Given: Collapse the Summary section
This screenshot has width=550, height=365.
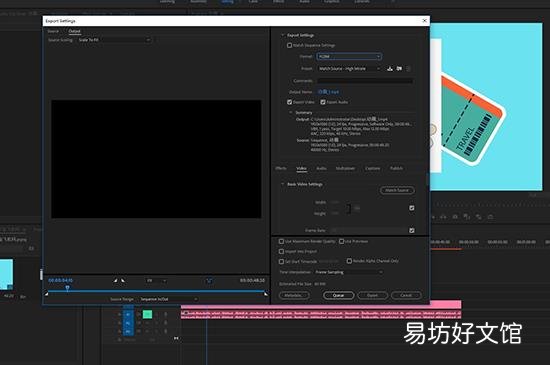Looking at the screenshot, I should tap(290, 113).
